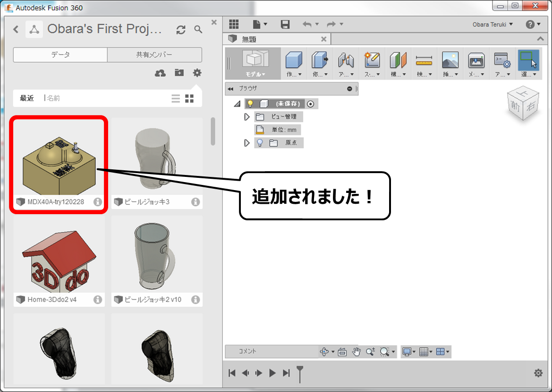Viewport: 552px width, 392px height.
Task: Open the ビールジョッキ3 thumbnail
Action: point(157,158)
